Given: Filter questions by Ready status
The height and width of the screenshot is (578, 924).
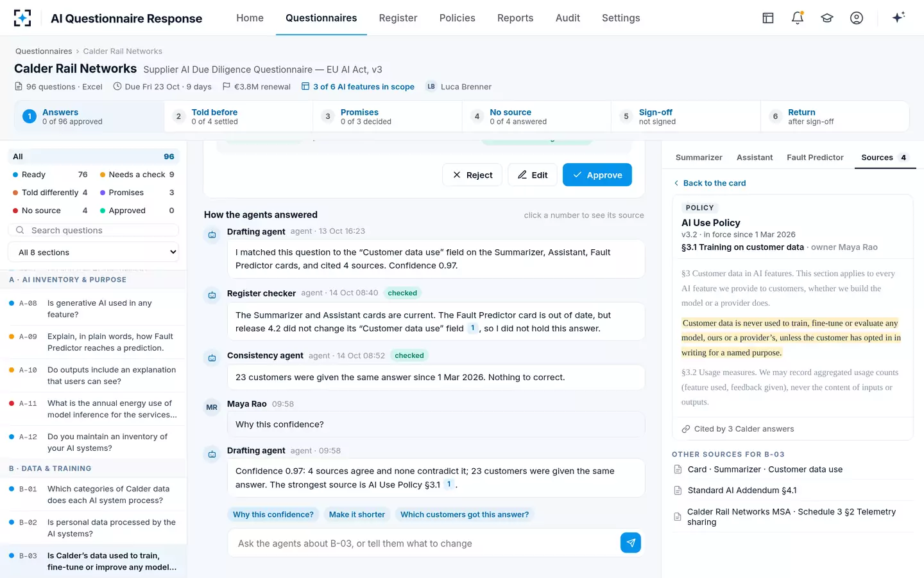Looking at the screenshot, I should pos(50,175).
